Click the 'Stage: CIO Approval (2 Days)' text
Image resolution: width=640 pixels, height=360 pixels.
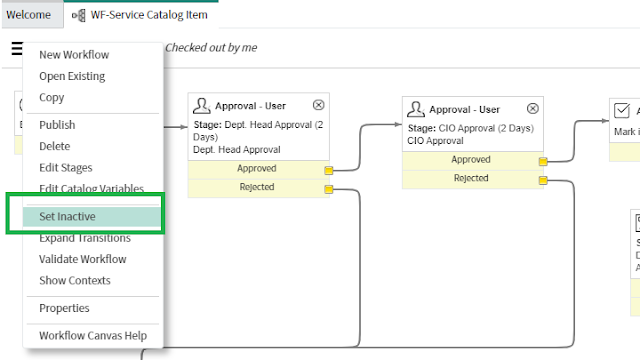click(471, 128)
